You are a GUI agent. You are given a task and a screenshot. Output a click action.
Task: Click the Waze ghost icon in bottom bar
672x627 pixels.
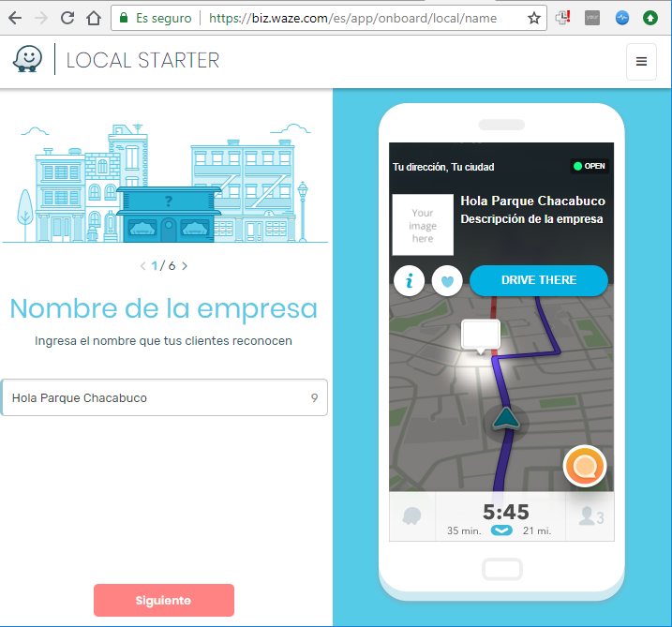(x=411, y=516)
